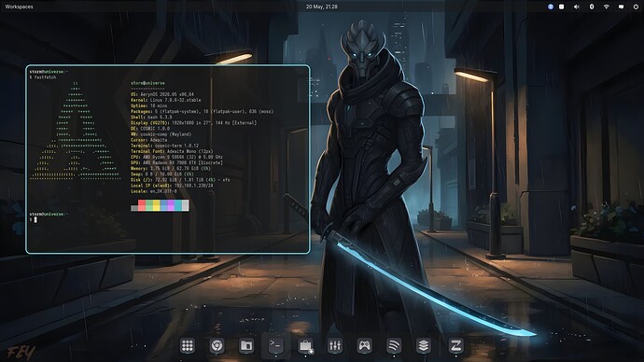Open the file manager from the dock
644x362 pixels.
point(246,345)
